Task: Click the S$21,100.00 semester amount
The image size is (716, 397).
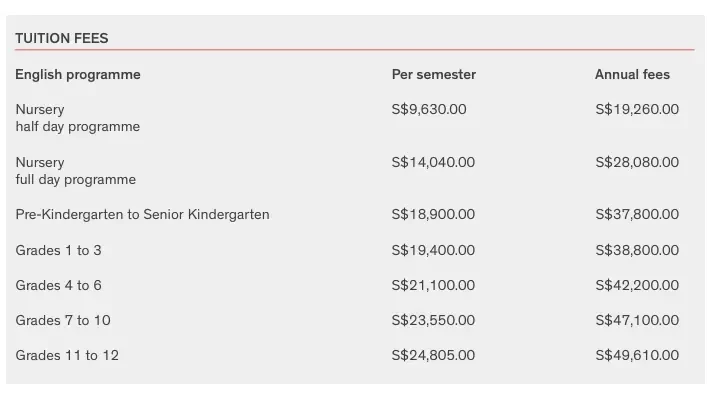Action: [433, 286]
